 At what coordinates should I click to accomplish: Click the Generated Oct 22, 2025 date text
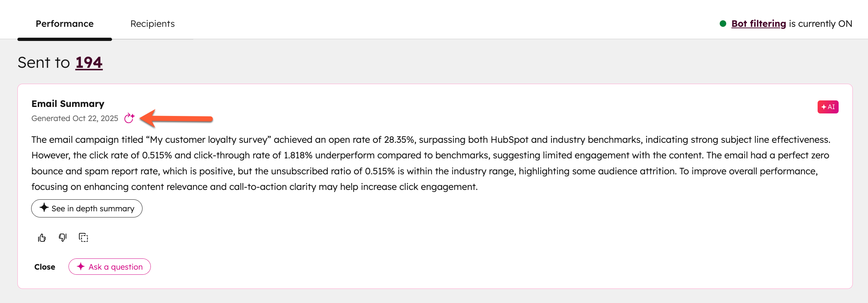point(75,119)
